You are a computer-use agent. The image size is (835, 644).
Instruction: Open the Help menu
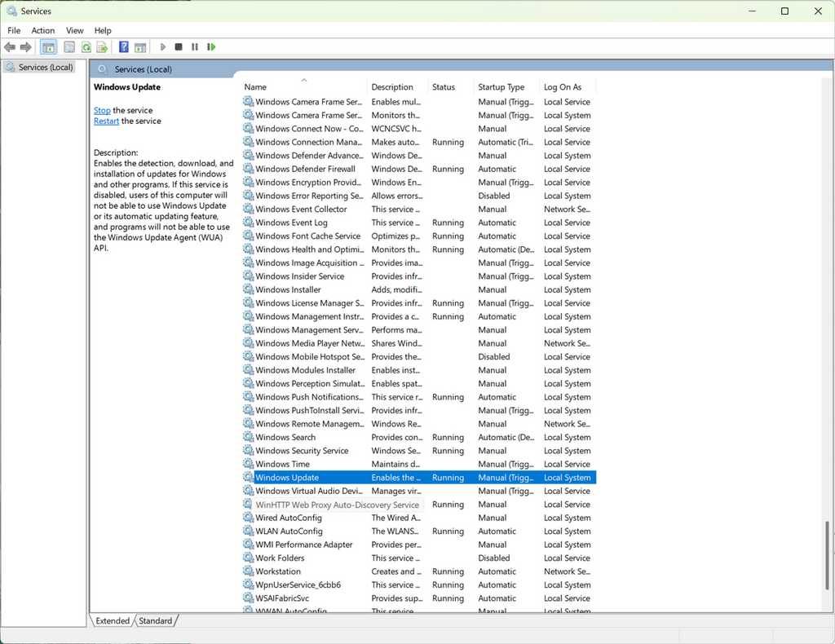[x=103, y=30]
